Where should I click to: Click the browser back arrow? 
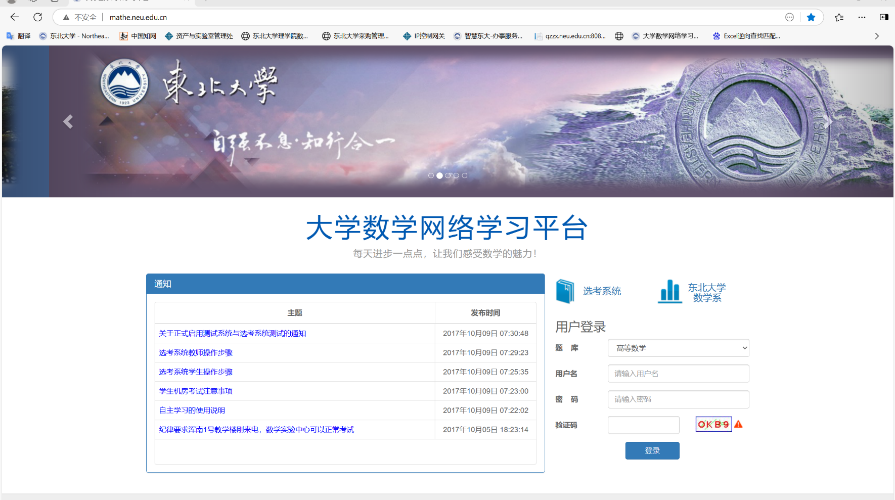pos(14,17)
